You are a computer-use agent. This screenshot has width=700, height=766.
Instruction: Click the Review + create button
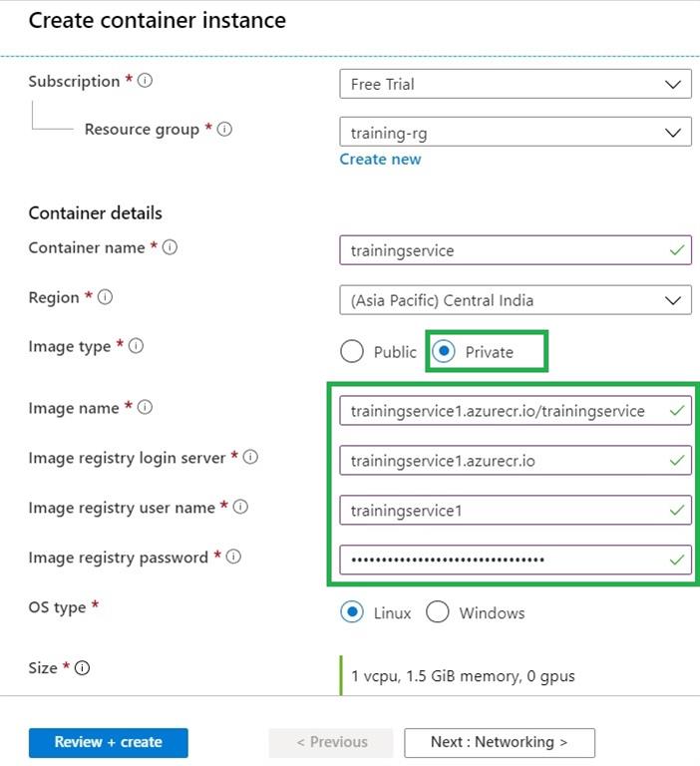[109, 742]
